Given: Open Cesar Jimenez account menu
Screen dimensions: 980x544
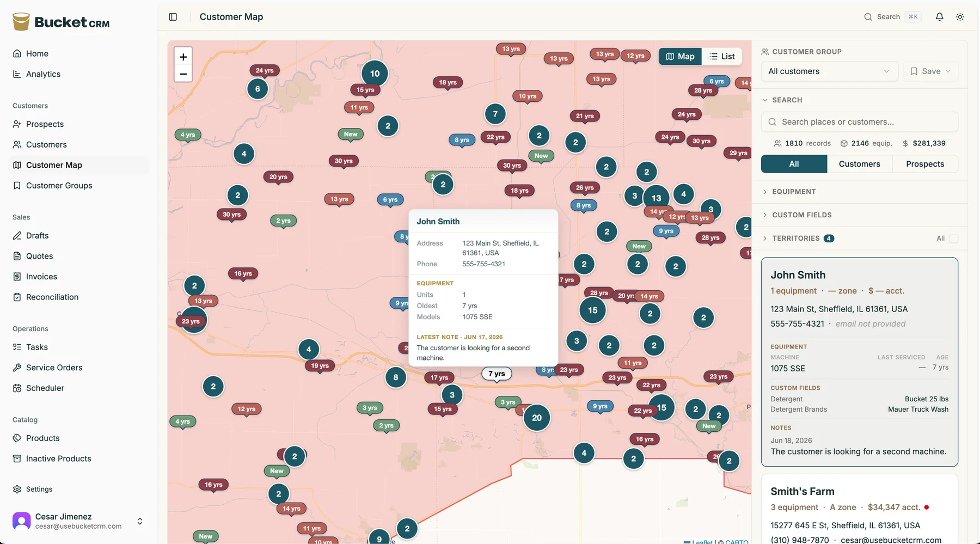Looking at the screenshot, I should click(78, 521).
